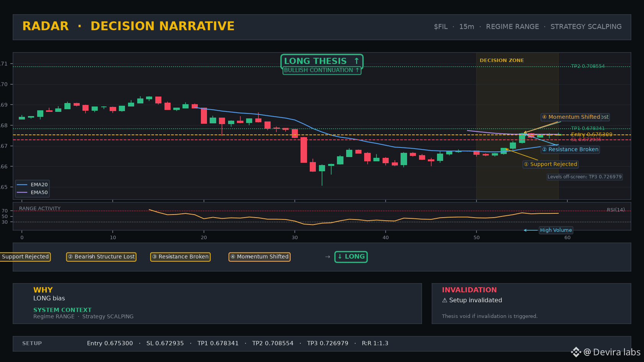Click the Levels off-screen TP3 note

coord(585,177)
